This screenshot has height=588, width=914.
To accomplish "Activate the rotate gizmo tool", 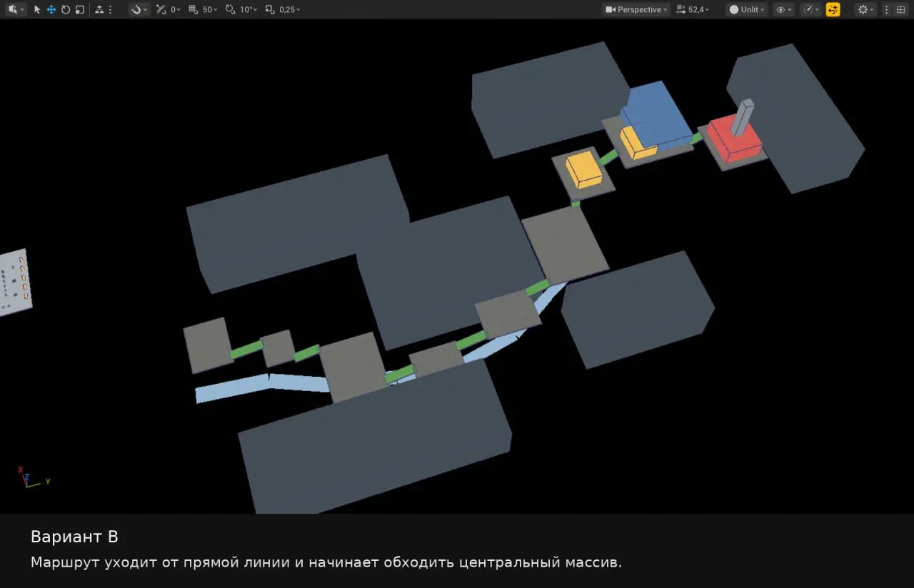I will point(66,10).
